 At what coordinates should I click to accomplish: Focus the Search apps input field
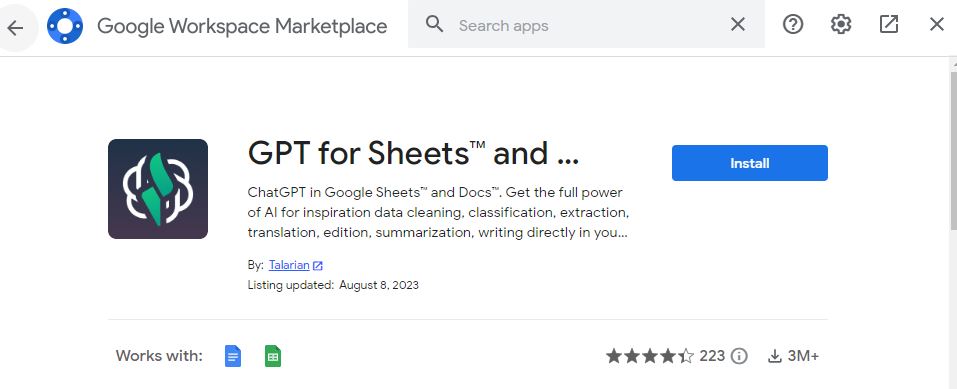tap(586, 24)
